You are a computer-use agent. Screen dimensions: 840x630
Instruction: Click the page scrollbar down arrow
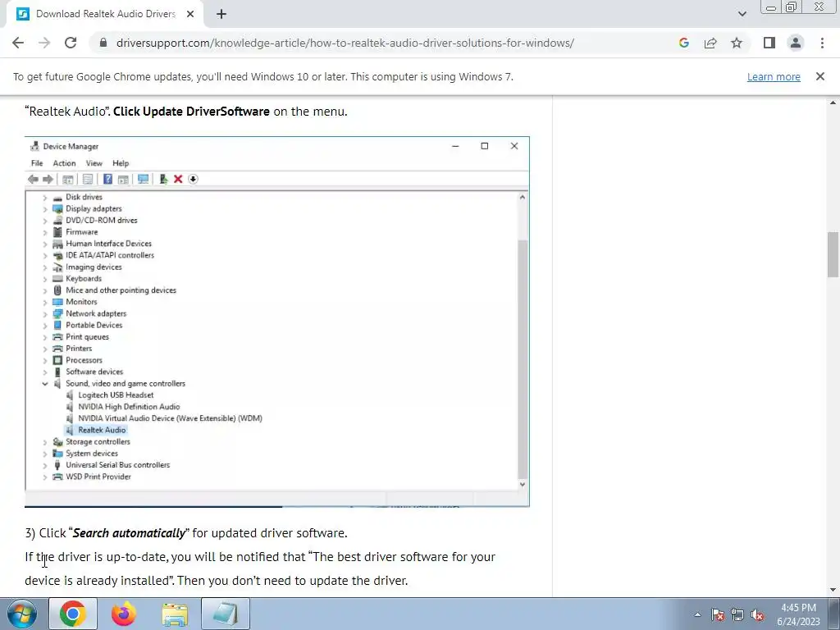coord(833,590)
